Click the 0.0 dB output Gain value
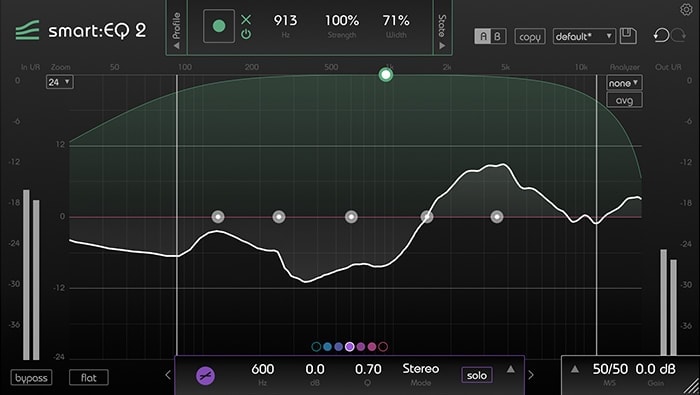The height and width of the screenshot is (395, 700). (655, 369)
